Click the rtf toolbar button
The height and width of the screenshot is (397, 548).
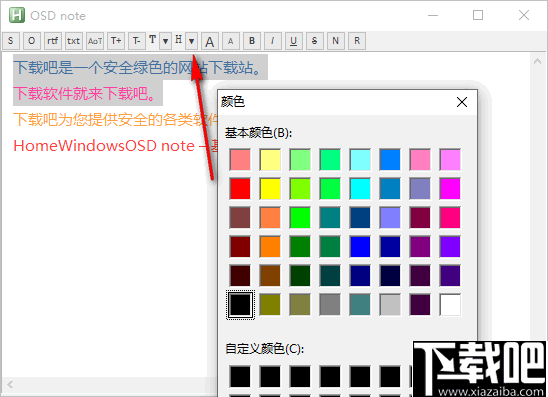(52, 41)
